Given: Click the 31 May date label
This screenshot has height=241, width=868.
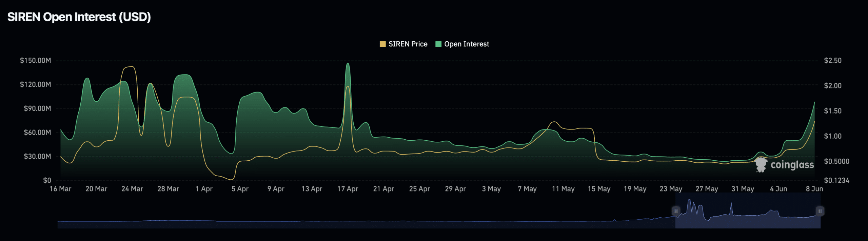Looking at the screenshot, I should 743,189.
